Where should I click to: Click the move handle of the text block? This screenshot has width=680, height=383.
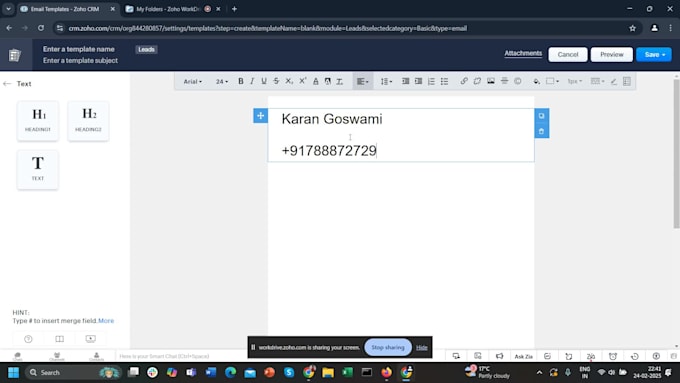pyautogui.click(x=260, y=116)
